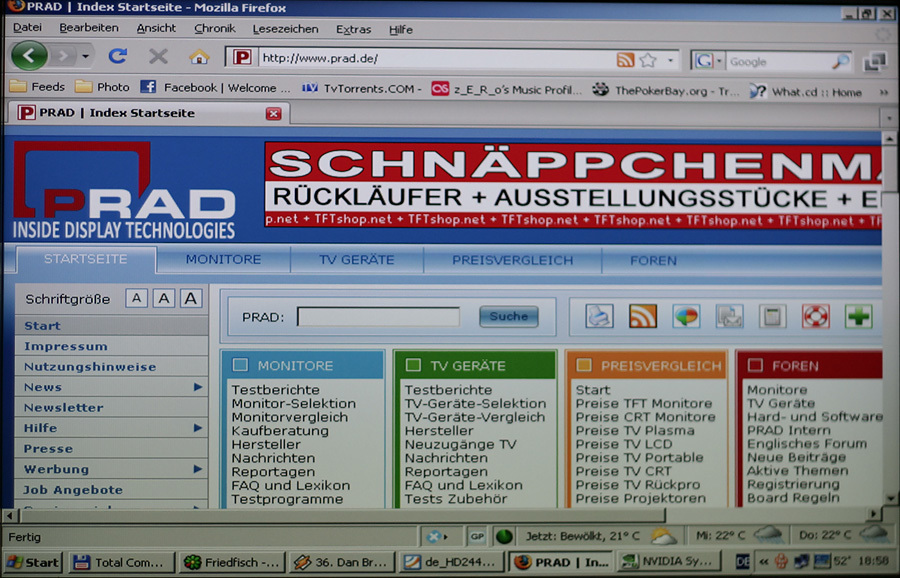The height and width of the screenshot is (578, 900).
Task: Click the horizontal page scrollbar thumb
Action: [342, 515]
